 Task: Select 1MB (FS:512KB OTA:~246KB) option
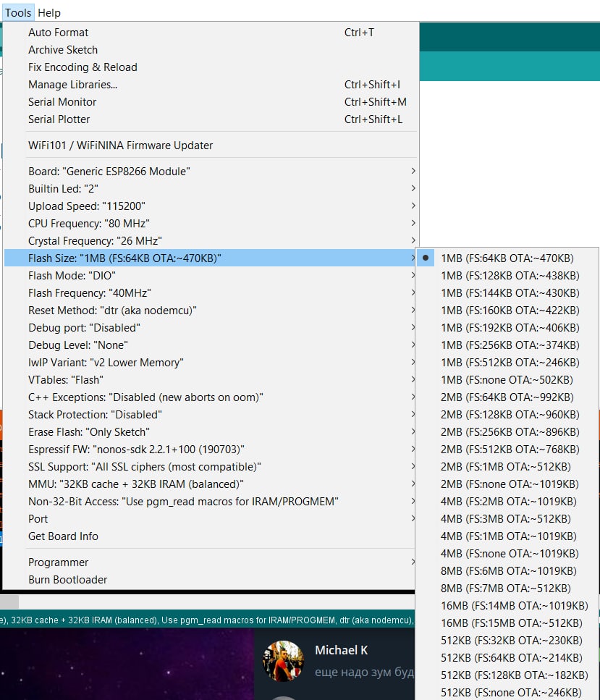pyautogui.click(x=507, y=363)
